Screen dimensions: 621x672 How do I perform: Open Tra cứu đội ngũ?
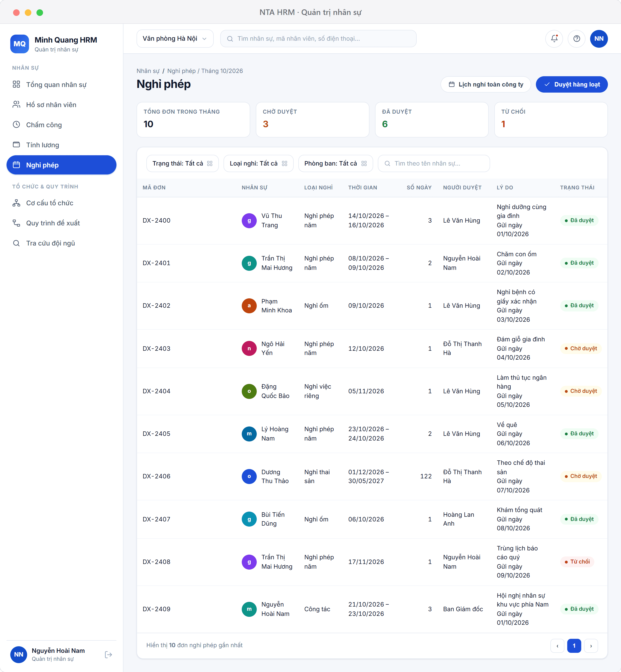click(x=61, y=243)
